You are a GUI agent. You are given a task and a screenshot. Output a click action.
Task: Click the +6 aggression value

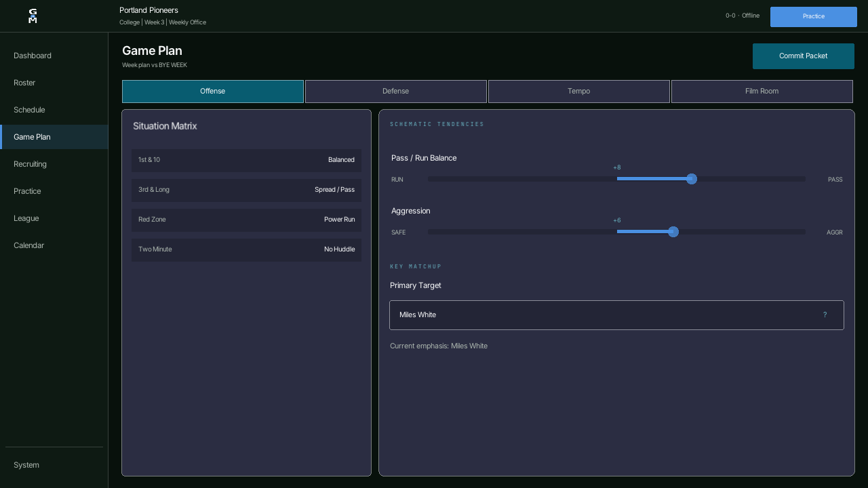pos(617,220)
